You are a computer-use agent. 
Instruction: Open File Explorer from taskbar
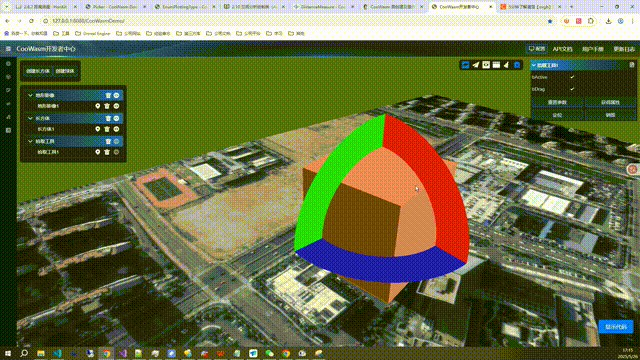click(x=41, y=353)
